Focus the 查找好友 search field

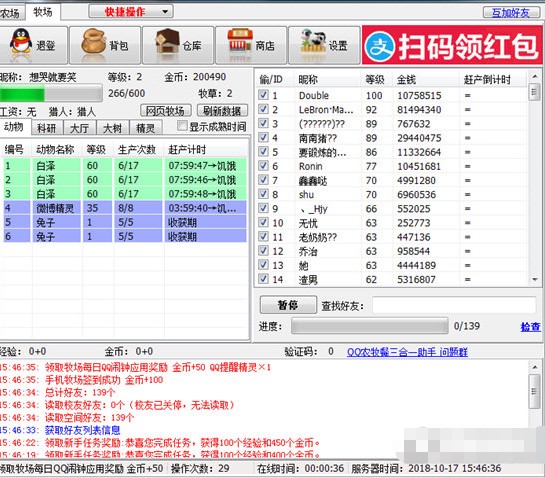click(454, 306)
